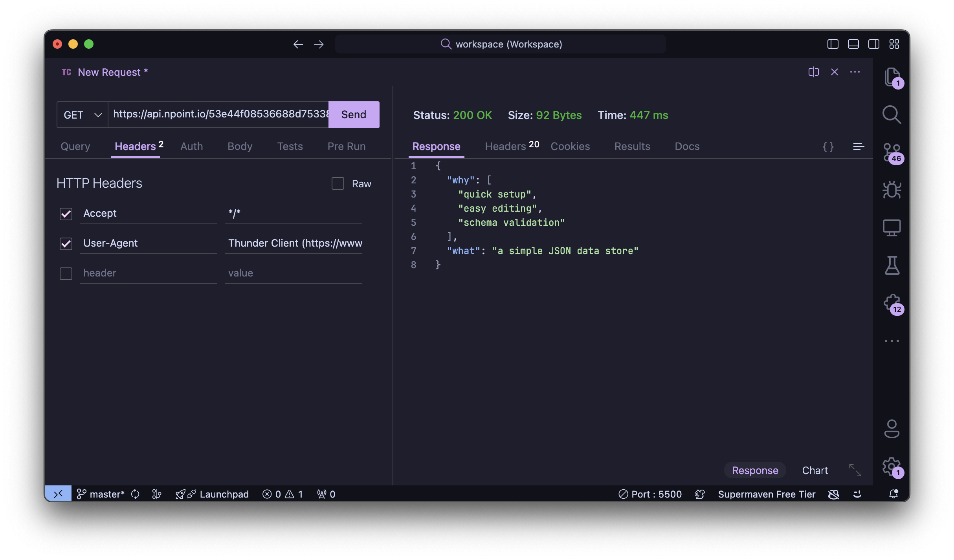Check the empty header row checkbox
Screen dimensions: 954x560
pyautogui.click(x=66, y=274)
